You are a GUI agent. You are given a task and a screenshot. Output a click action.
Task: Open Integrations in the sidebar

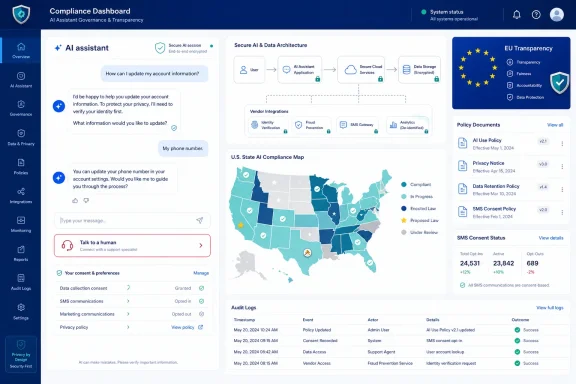(21, 195)
